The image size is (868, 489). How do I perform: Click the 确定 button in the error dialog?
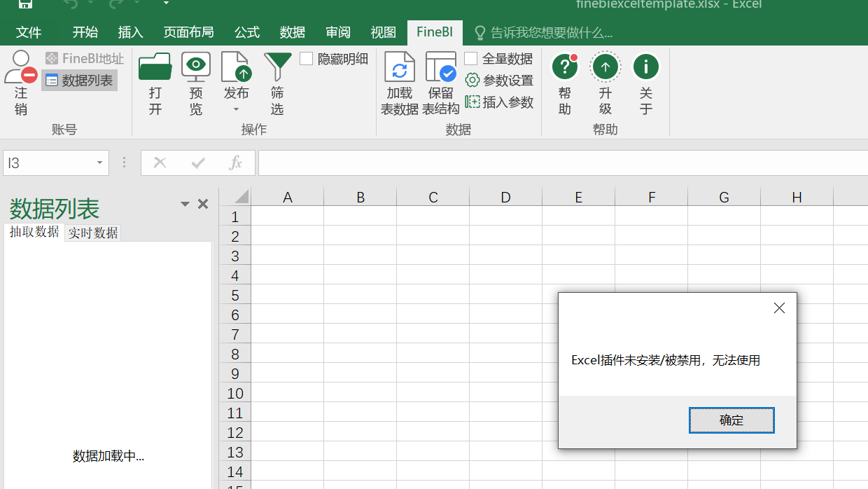731,420
